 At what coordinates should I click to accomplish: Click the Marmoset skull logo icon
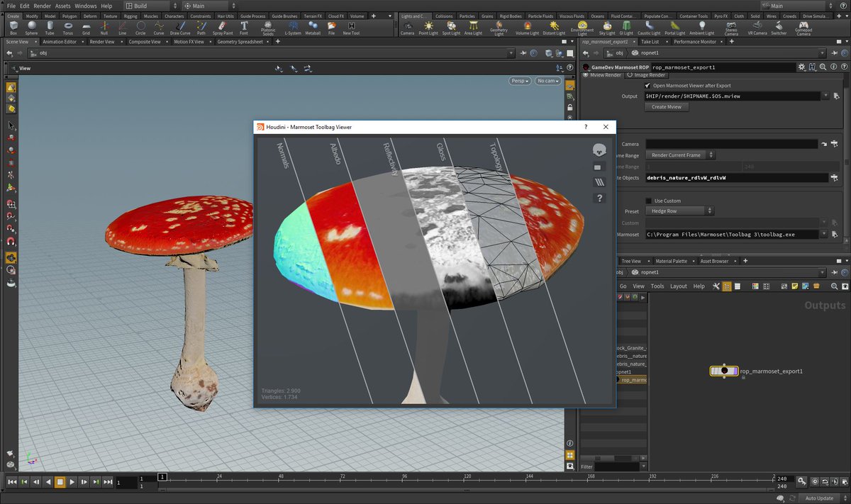click(599, 150)
